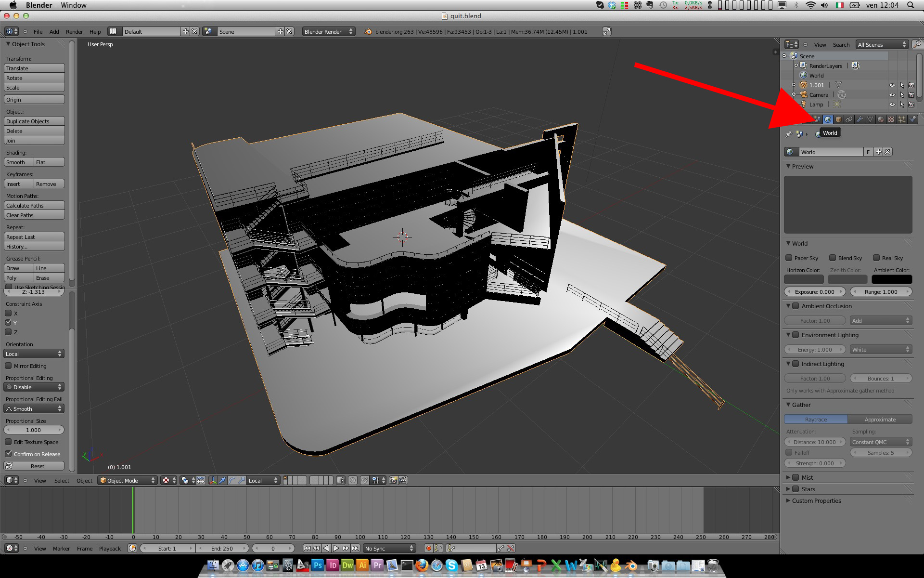Open the Texture checkerboard tab

[x=891, y=119]
